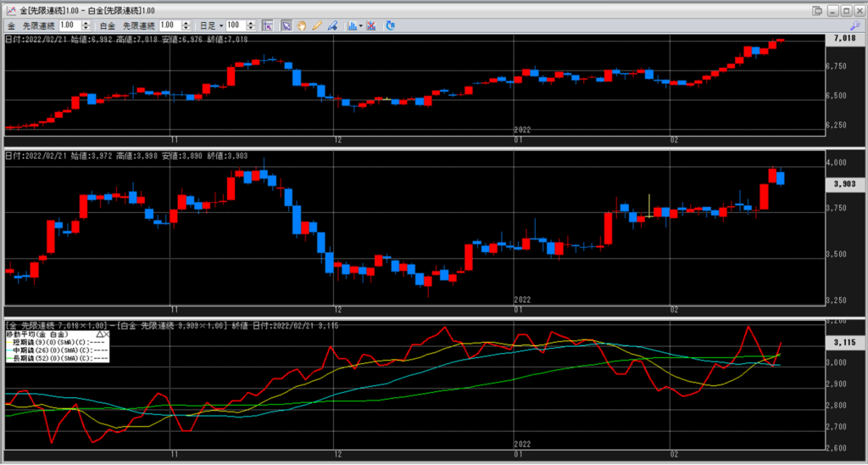Click the refresh chart icon
Viewport: 868px width, 465px height.
pos(391,25)
